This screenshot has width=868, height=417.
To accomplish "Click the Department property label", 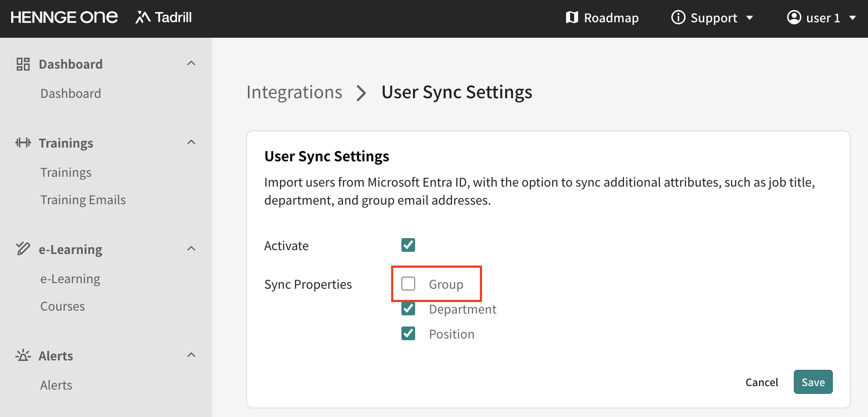I will (x=463, y=309).
